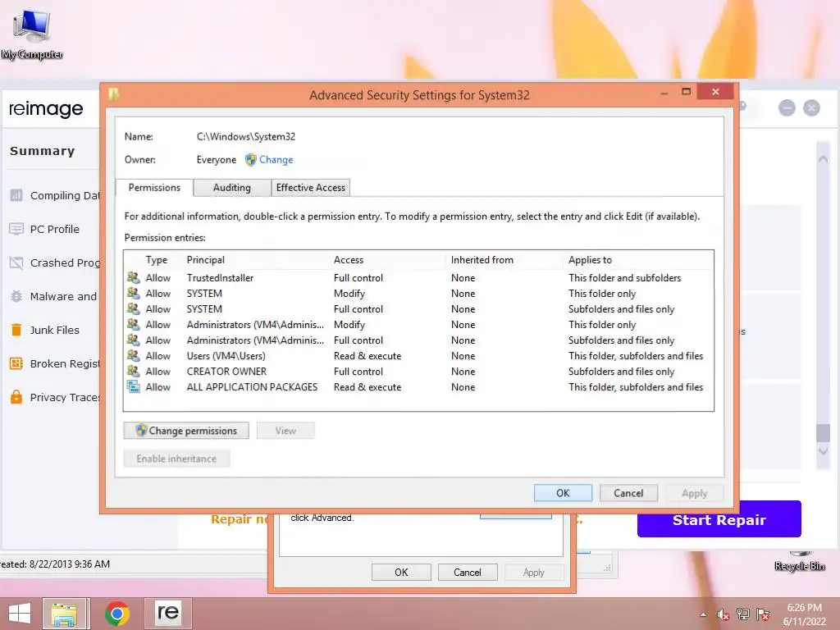The height and width of the screenshot is (630, 840).
Task: Click the Reimage logo
Action: tap(46, 109)
